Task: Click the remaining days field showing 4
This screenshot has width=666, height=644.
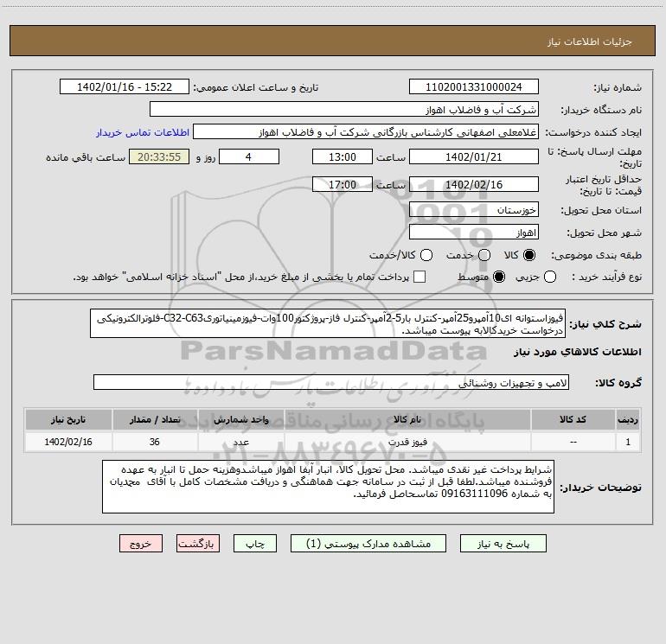Action: pyautogui.click(x=249, y=156)
